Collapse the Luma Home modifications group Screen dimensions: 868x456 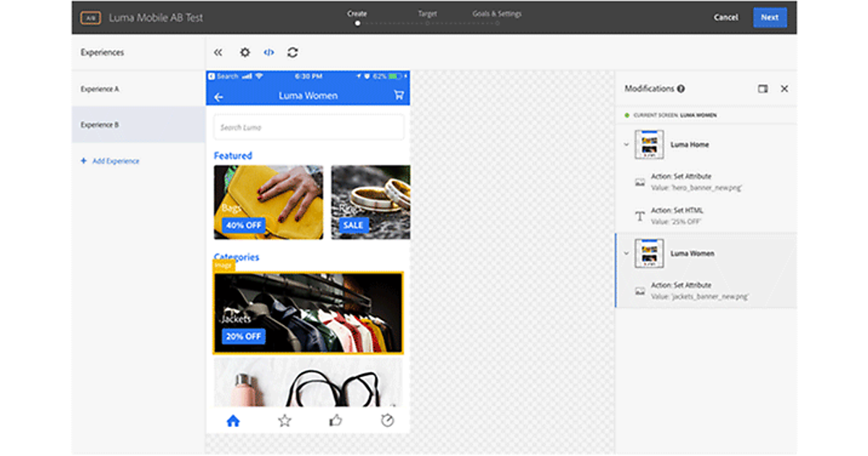click(x=626, y=145)
